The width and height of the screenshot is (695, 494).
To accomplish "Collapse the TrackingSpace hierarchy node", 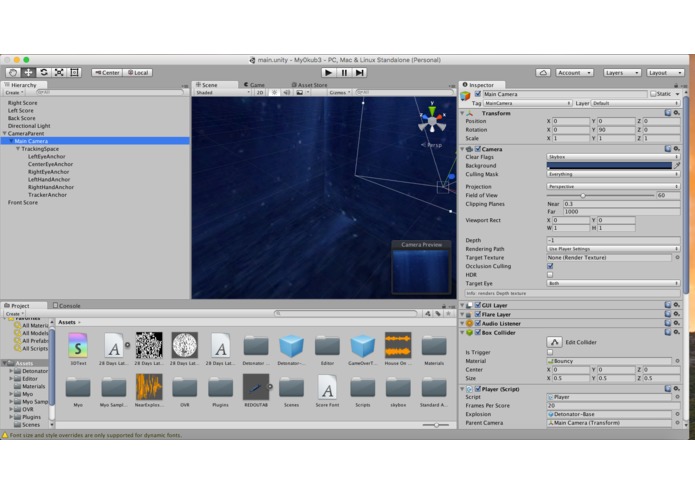I will pos(18,149).
